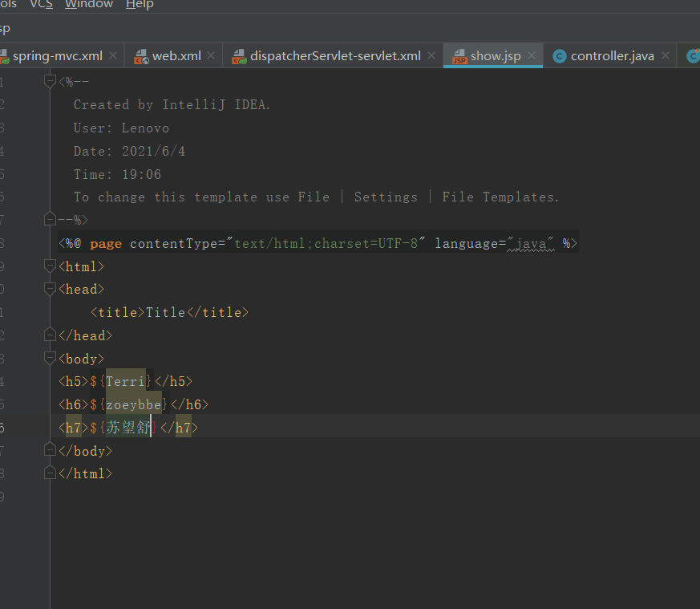Click the <title> opening tag
This screenshot has height=609, width=700.
pos(118,312)
